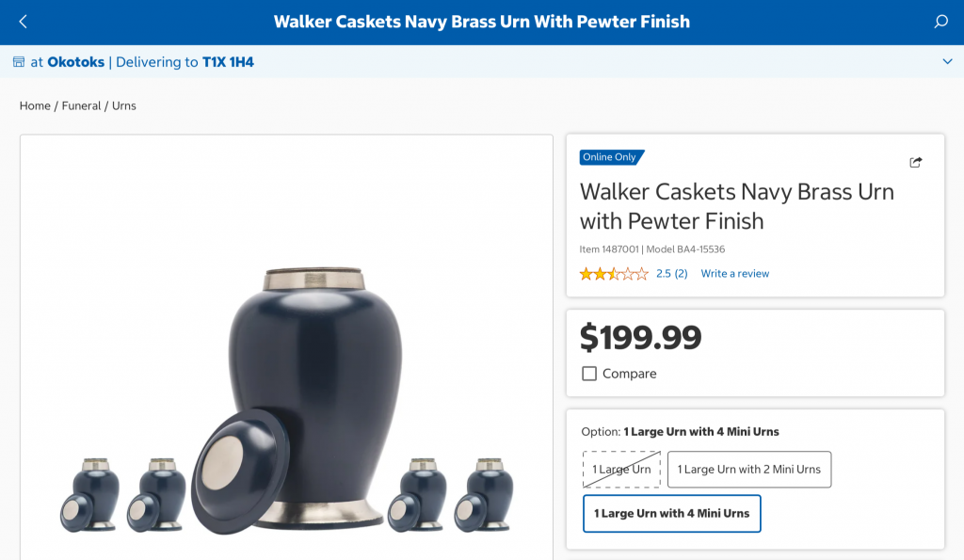
Task: Go back using the header arrow
Action: (24, 23)
